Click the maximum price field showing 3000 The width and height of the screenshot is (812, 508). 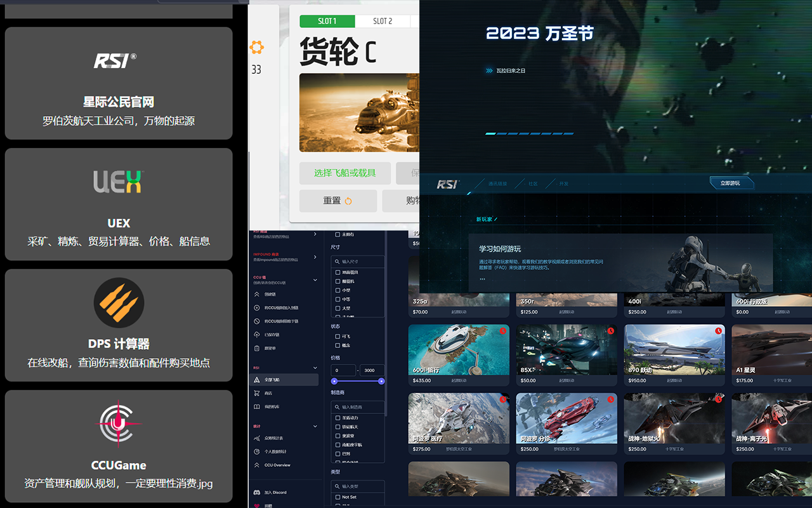[x=372, y=370]
